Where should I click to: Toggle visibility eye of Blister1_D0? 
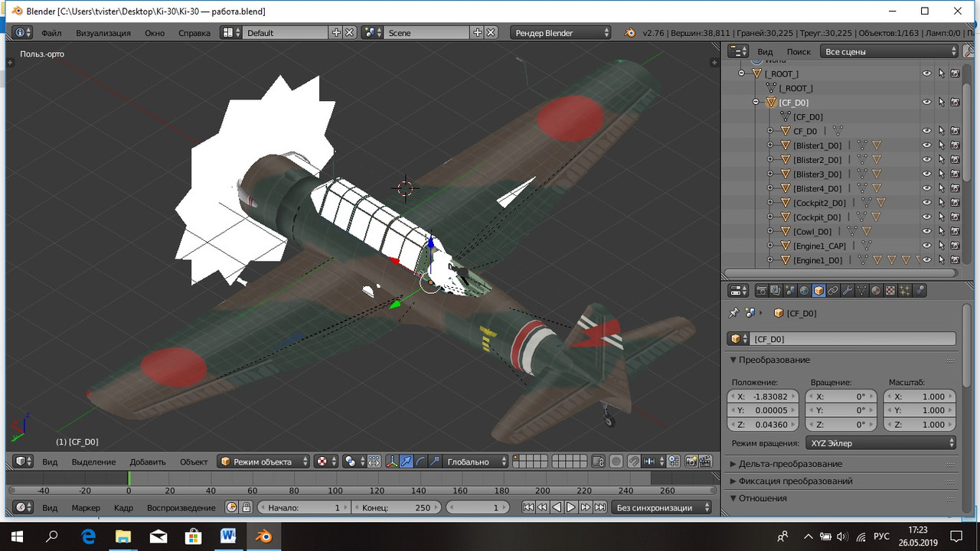(926, 145)
